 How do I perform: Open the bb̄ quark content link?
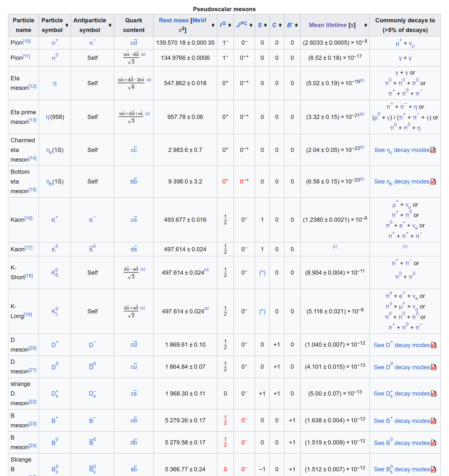pos(134,181)
